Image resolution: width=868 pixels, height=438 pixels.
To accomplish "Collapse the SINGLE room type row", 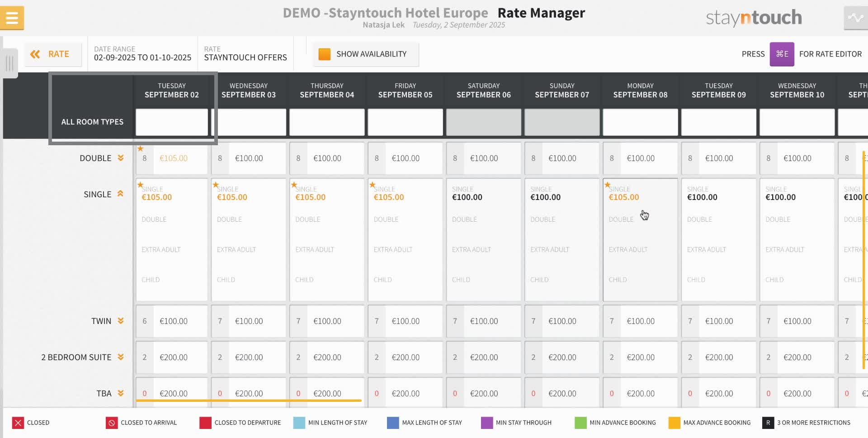I will [120, 194].
